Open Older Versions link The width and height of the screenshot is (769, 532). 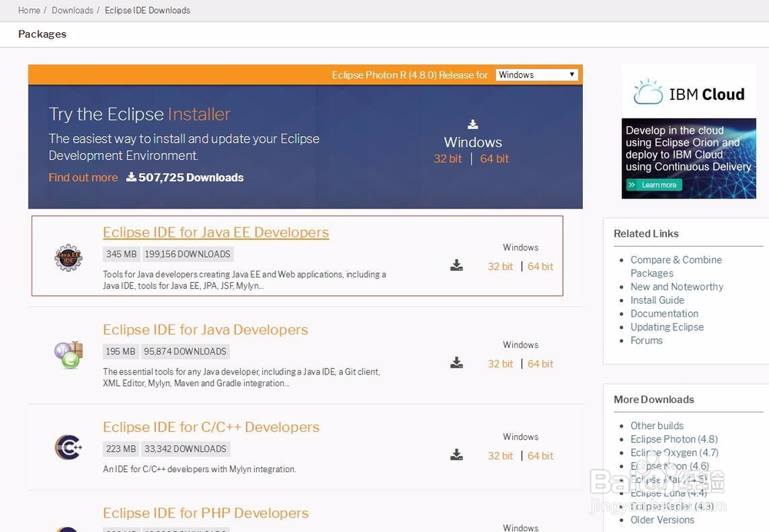(662, 520)
